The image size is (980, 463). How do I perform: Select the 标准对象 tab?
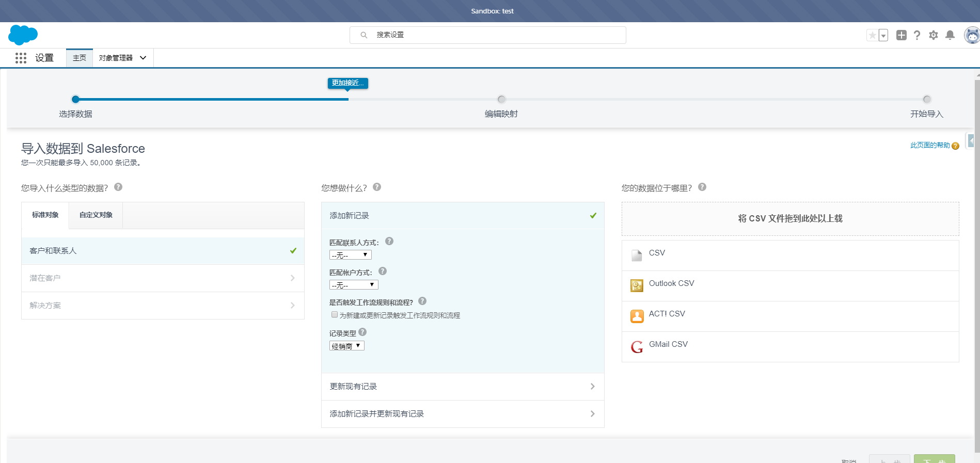(45, 215)
